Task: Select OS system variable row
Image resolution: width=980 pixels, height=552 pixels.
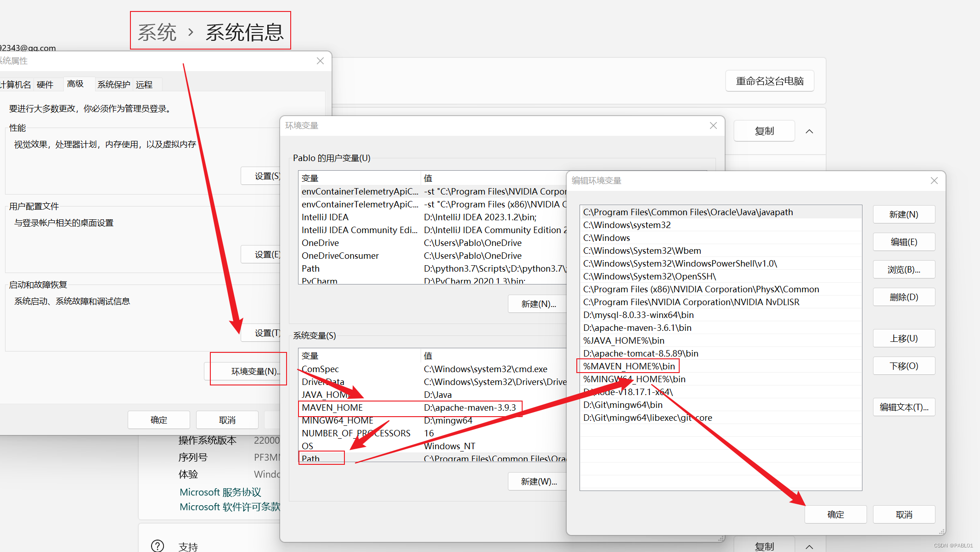Action: [x=433, y=446]
